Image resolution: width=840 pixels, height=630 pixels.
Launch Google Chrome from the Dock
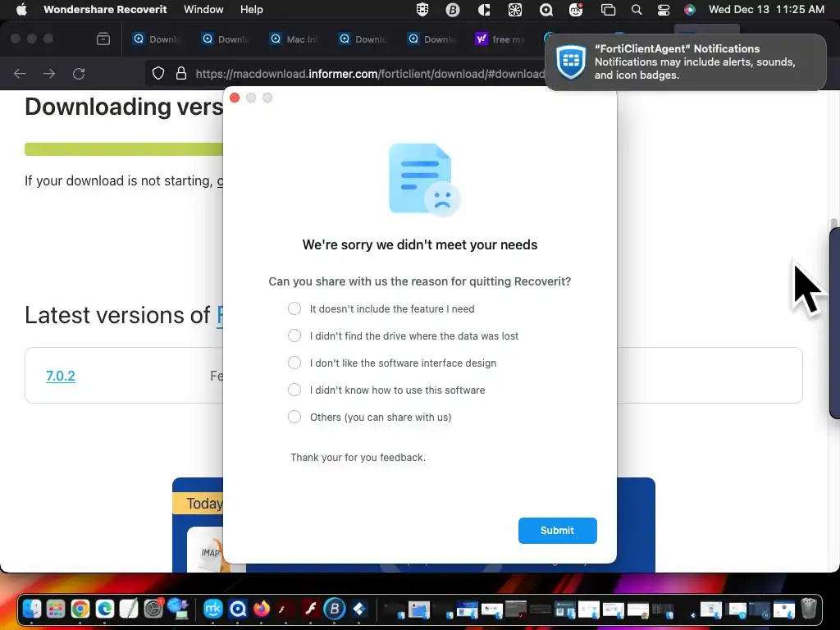pos(80,609)
